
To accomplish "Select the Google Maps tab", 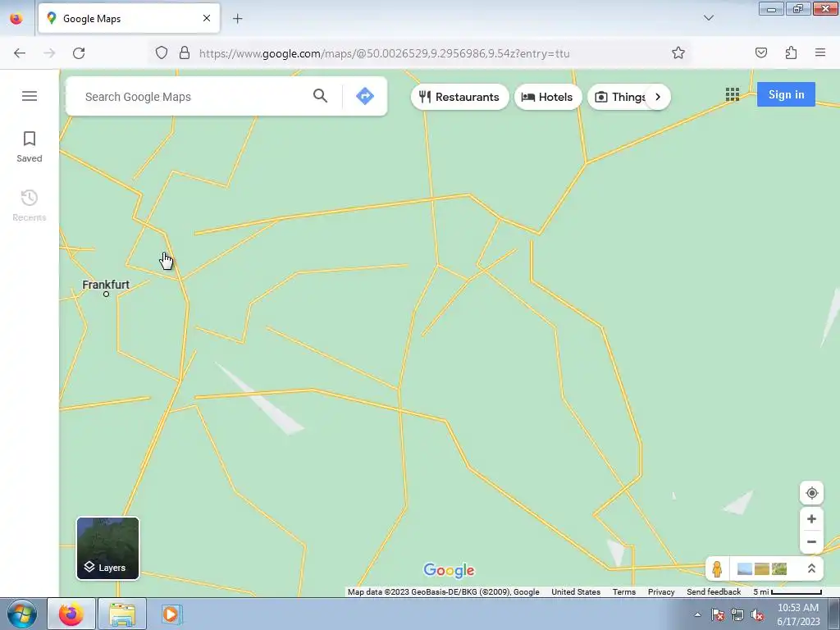I will 129,19.
